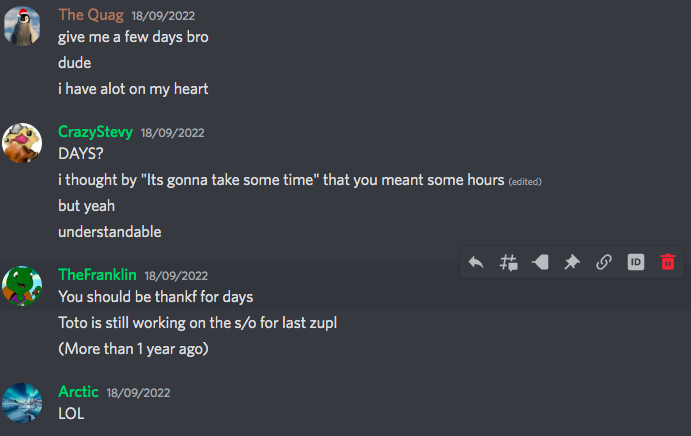The height and width of the screenshot is (436, 691).
Task: Select the 'You should be thankf for days' message
Action: coord(156,297)
